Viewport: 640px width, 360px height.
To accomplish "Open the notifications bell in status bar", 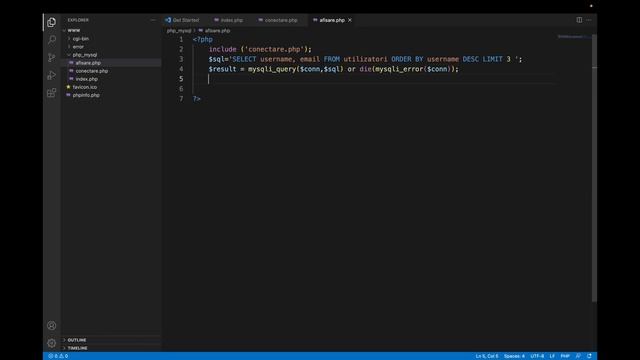I will point(589,356).
